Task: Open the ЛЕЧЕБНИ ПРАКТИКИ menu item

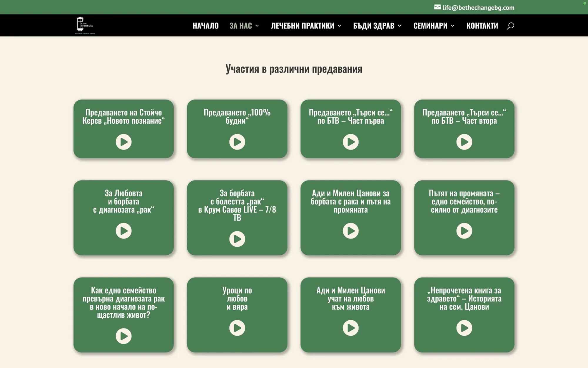Action: tap(302, 26)
